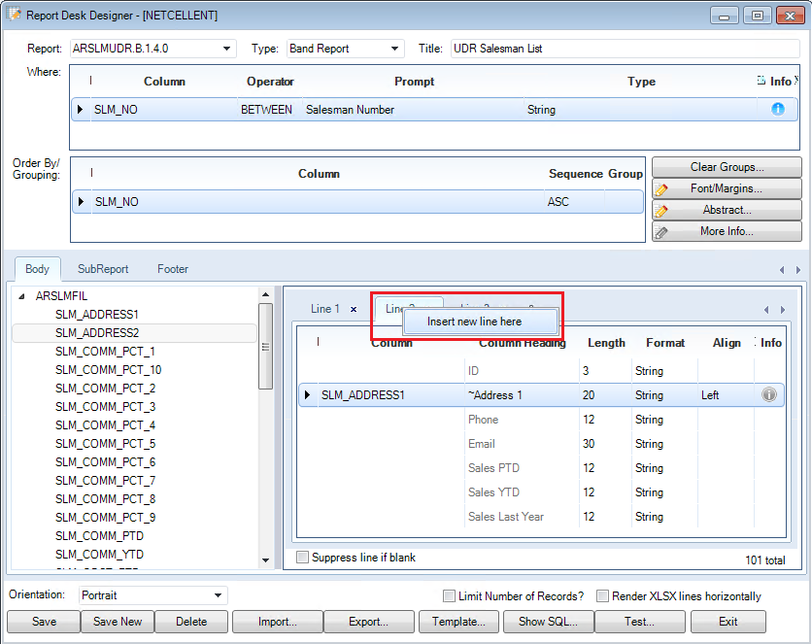The image size is (812, 644).
Task: Click the blue Info icon on the SLM_NO row
Action: tap(777, 109)
